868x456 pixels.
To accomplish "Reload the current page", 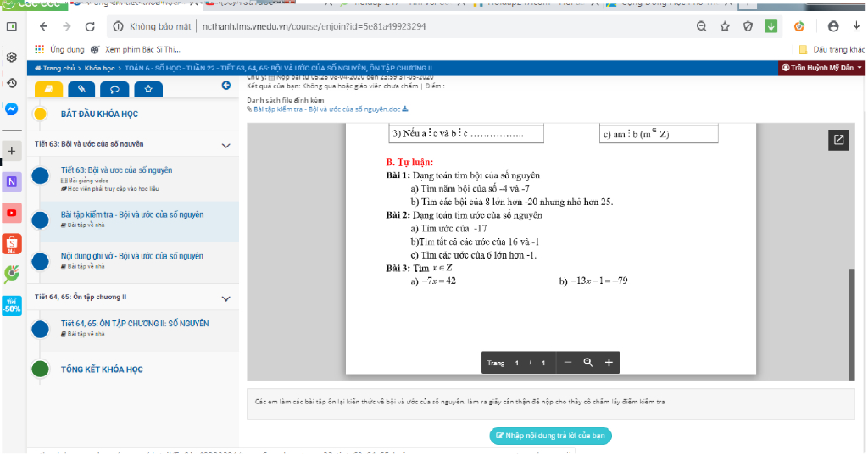I will (x=90, y=26).
